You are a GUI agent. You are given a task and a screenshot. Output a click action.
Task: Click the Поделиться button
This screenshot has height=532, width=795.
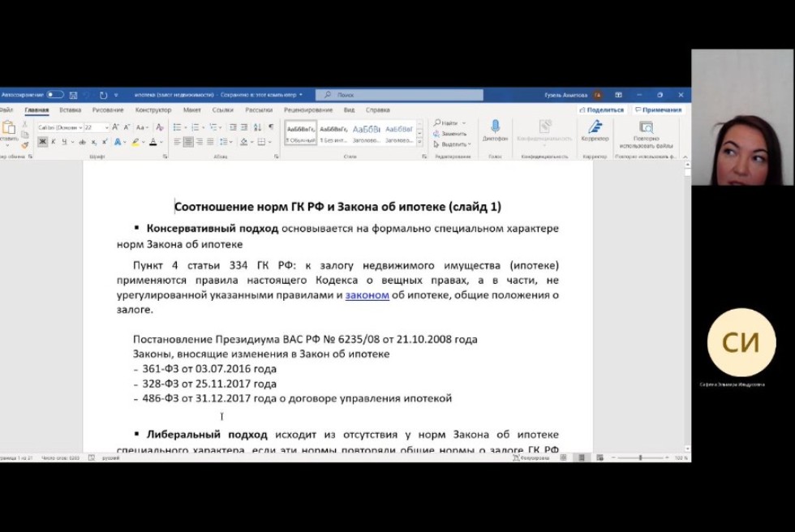coord(601,110)
